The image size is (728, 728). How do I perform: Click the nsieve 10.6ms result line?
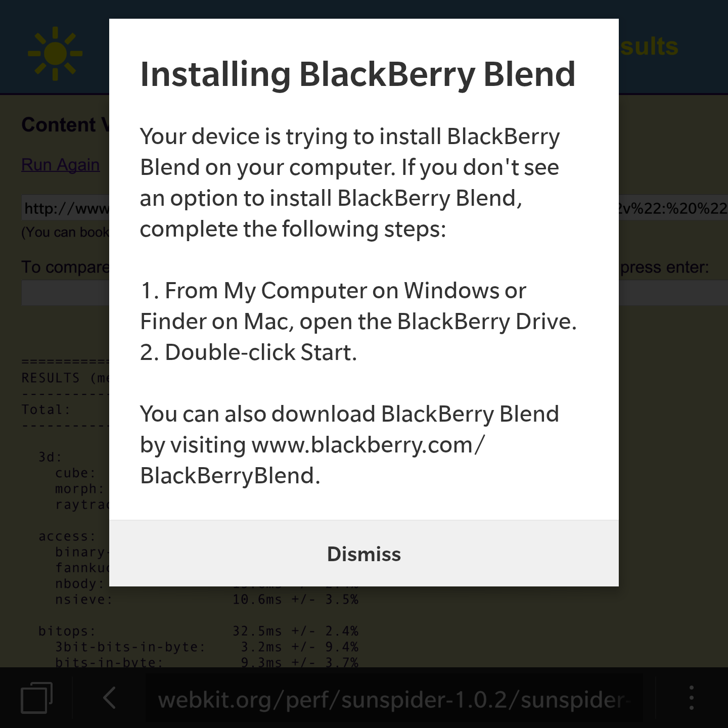coord(198,600)
